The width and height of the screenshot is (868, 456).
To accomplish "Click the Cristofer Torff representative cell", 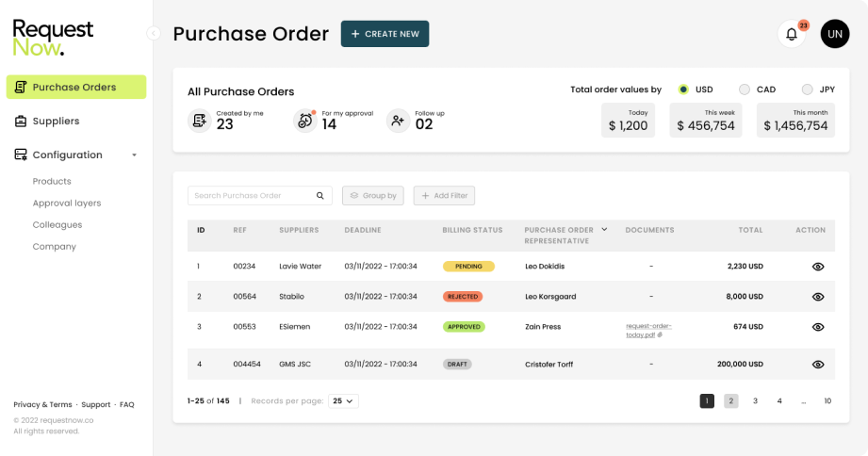I will tap(549, 364).
